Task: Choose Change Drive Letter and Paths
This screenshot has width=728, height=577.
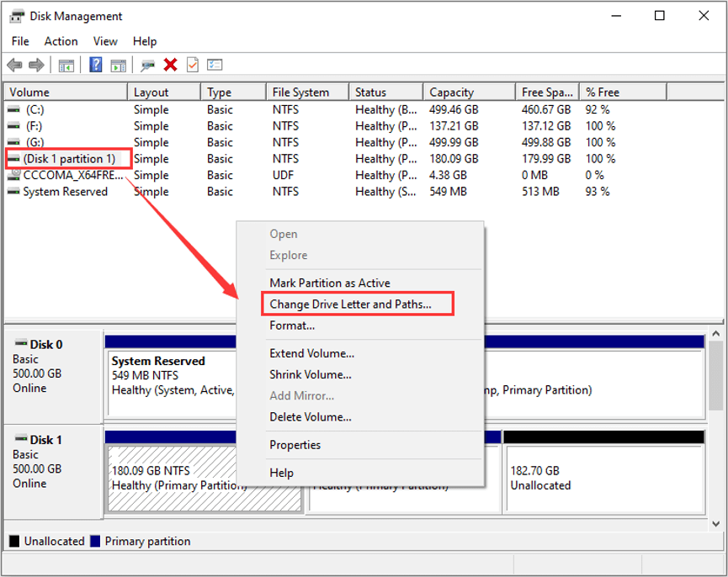Action: click(x=360, y=304)
